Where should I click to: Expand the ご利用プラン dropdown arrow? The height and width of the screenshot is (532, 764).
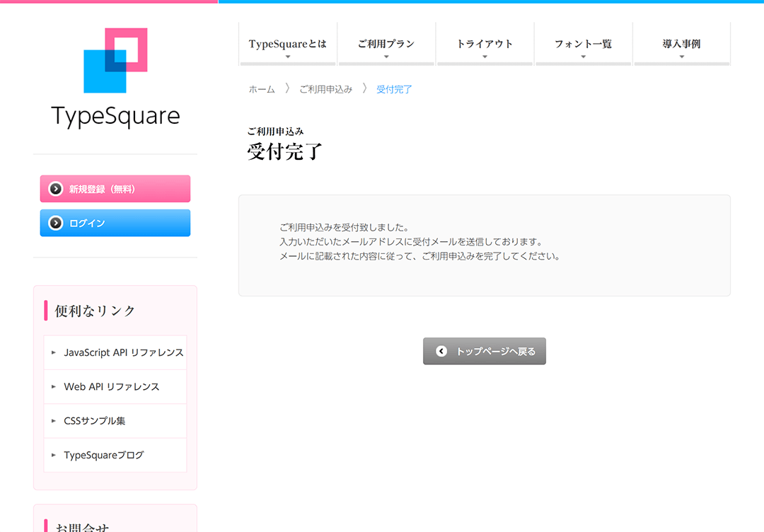coord(386,57)
